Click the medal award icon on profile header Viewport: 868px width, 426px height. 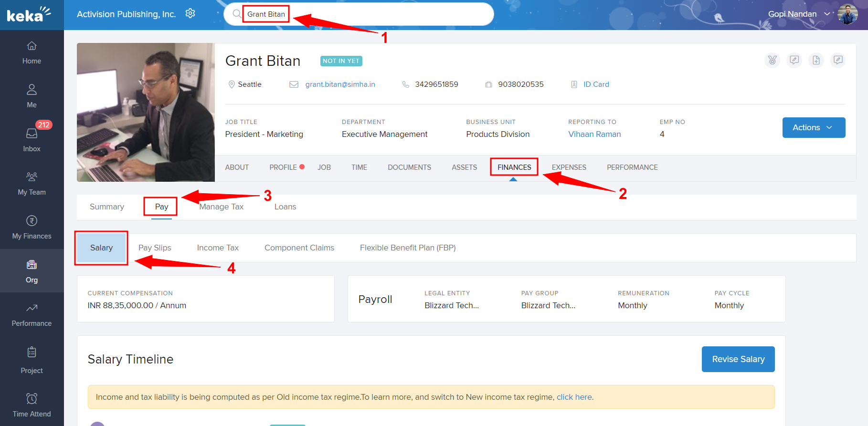point(772,60)
